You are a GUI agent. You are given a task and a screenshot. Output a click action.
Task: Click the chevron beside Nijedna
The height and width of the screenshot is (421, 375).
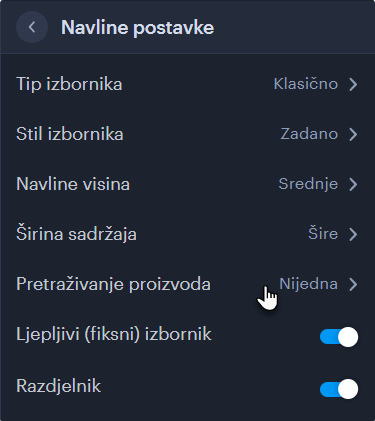(353, 284)
